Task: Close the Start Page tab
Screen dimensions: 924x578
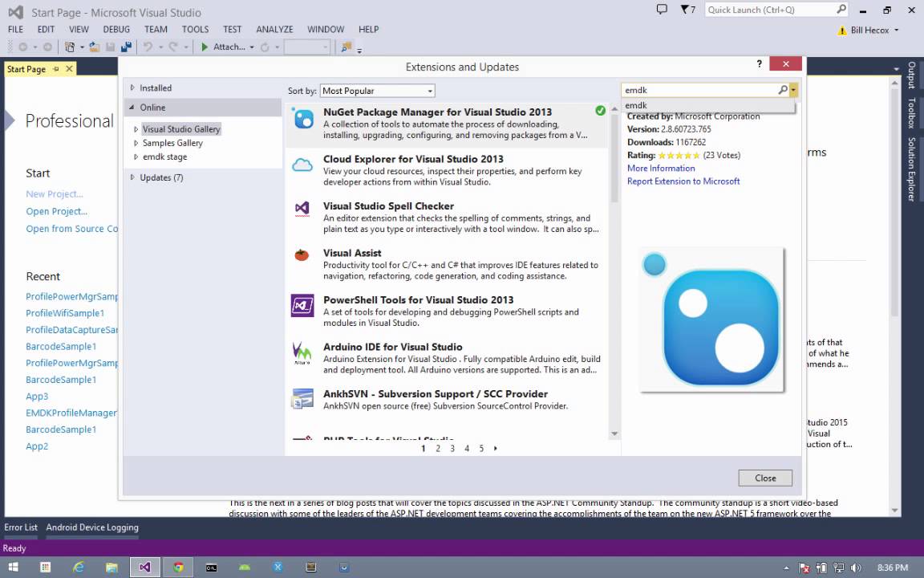Action: [69, 69]
